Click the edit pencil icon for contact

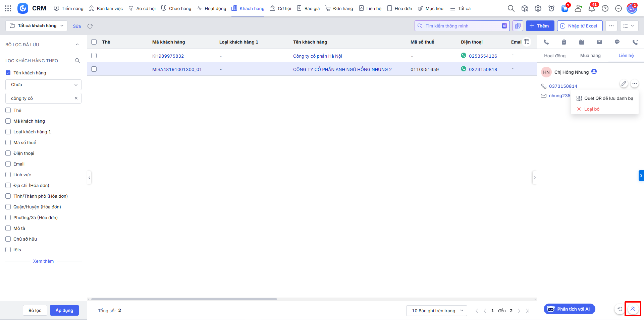click(624, 84)
